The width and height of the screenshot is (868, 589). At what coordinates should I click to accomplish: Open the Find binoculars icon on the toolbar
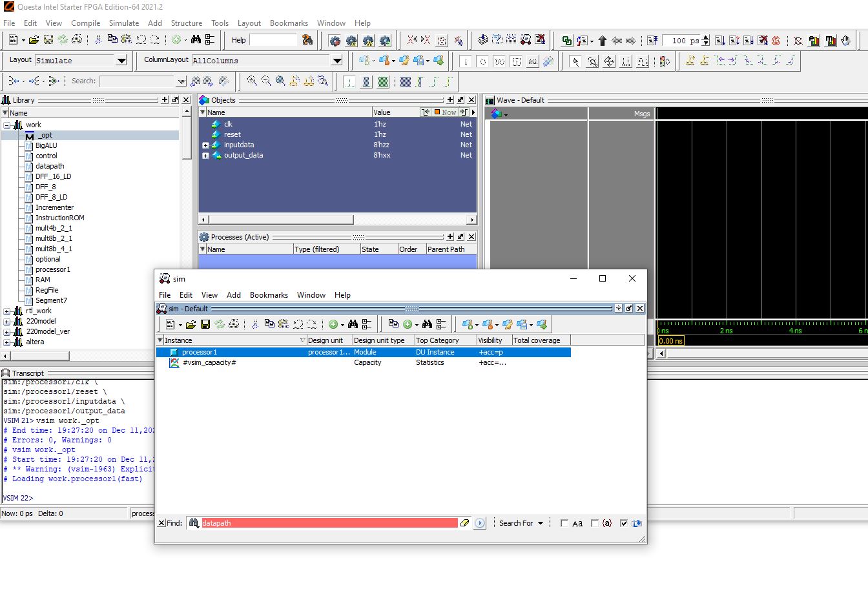pyautogui.click(x=197, y=40)
